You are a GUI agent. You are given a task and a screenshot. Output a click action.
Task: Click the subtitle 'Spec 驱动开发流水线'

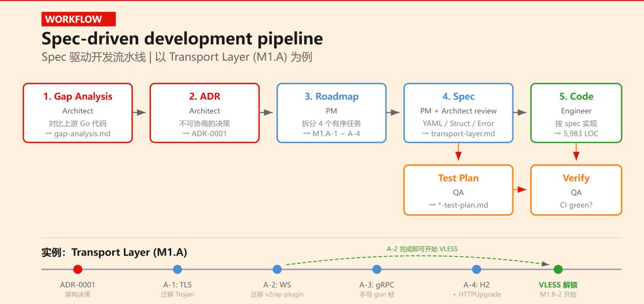[x=94, y=57]
